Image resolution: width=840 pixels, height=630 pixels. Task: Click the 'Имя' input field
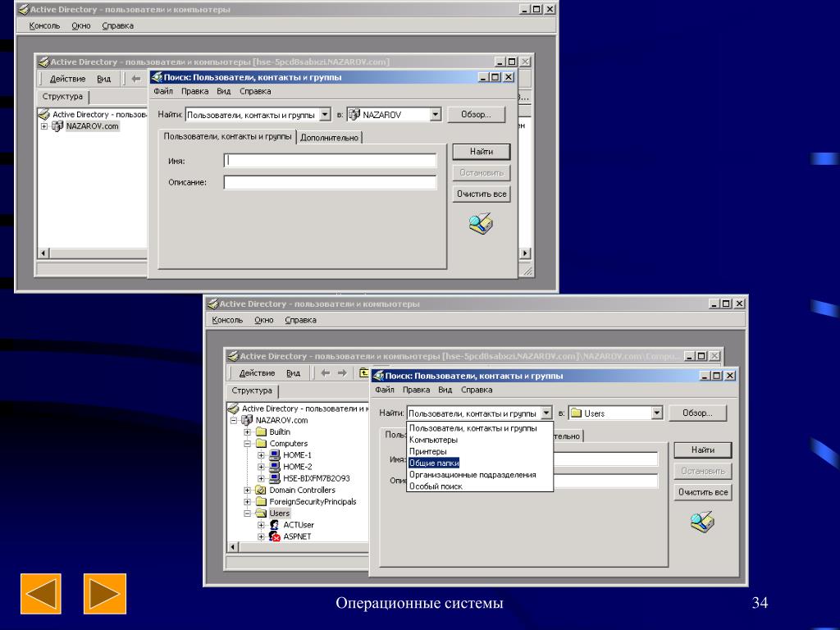[x=330, y=160]
